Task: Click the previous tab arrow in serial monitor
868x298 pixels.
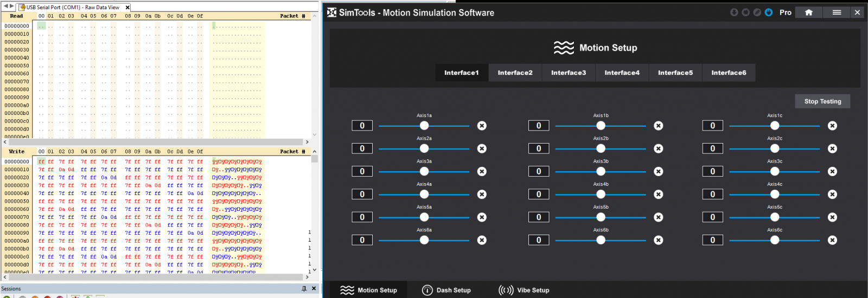Action: click(x=6, y=7)
